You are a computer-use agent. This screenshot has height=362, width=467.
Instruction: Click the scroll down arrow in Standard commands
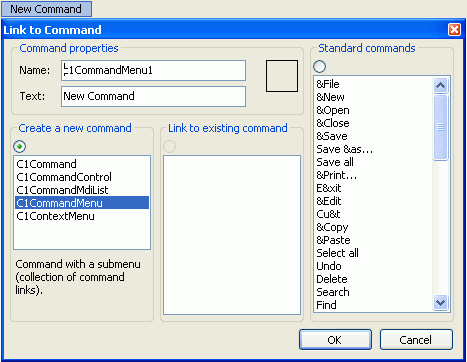point(440,303)
